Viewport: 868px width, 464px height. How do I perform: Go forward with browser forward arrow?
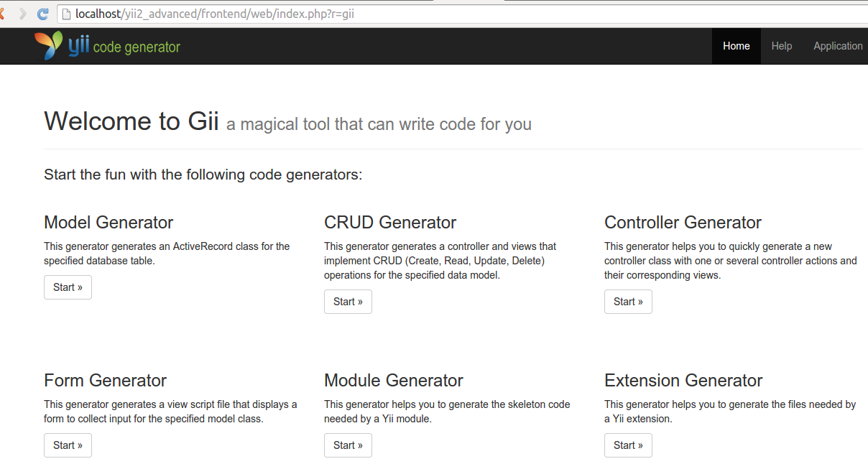(24, 14)
